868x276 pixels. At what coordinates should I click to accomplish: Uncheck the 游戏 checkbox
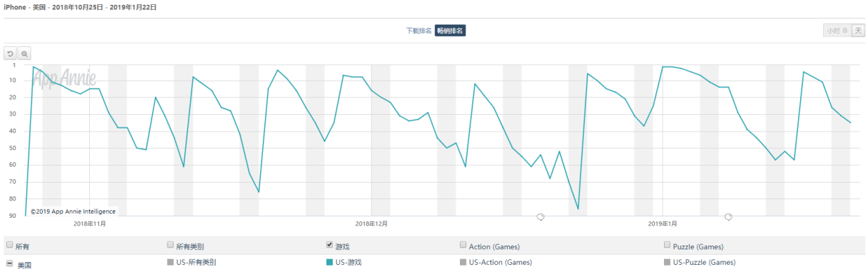pyautogui.click(x=330, y=245)
